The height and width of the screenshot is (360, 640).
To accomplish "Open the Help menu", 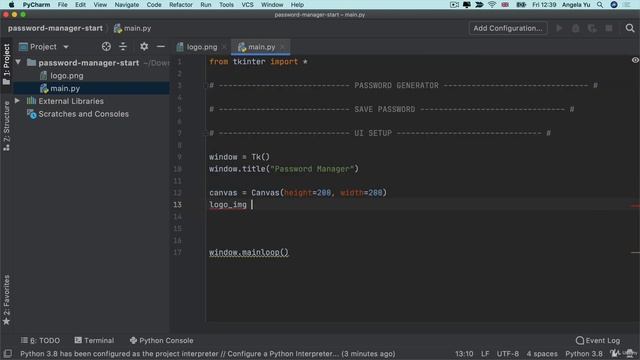I will 297,5.
